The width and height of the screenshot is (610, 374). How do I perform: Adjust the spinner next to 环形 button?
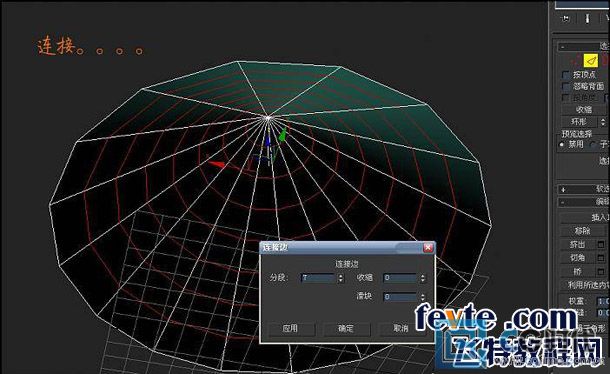pyautogui.click(x=603, y=122)
